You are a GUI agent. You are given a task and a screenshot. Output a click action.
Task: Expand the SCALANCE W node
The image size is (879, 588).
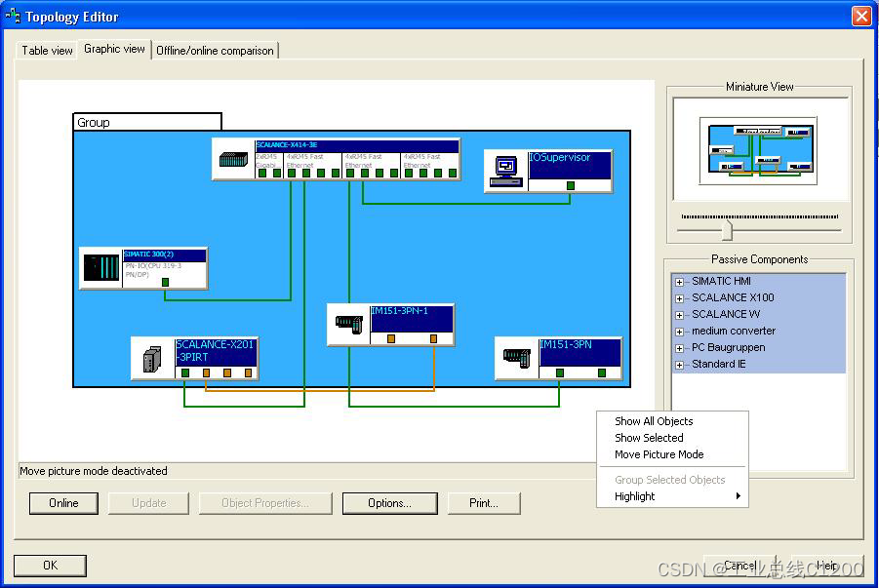(679, 315)
